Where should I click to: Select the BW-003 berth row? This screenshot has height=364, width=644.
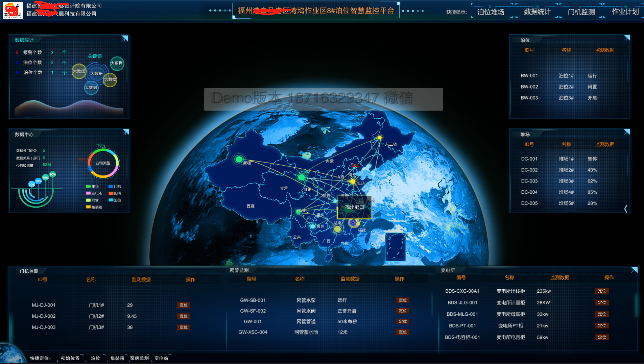570,98
